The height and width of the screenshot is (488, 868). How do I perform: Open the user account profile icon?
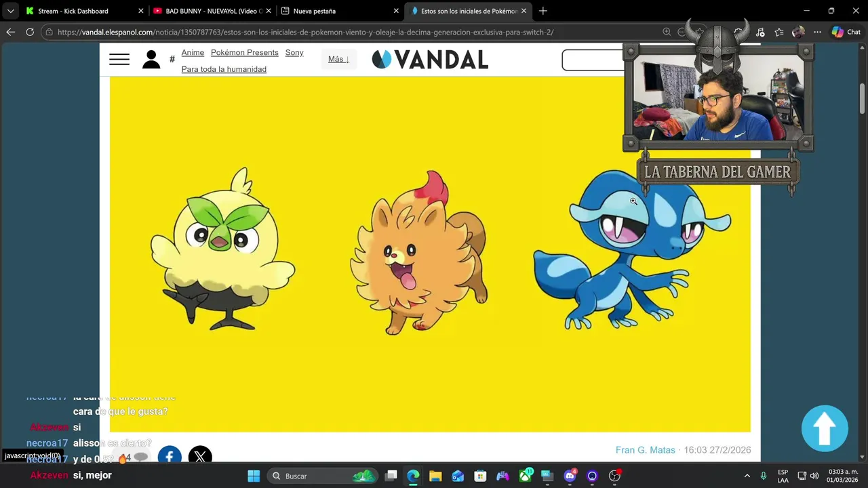point(151,60)
